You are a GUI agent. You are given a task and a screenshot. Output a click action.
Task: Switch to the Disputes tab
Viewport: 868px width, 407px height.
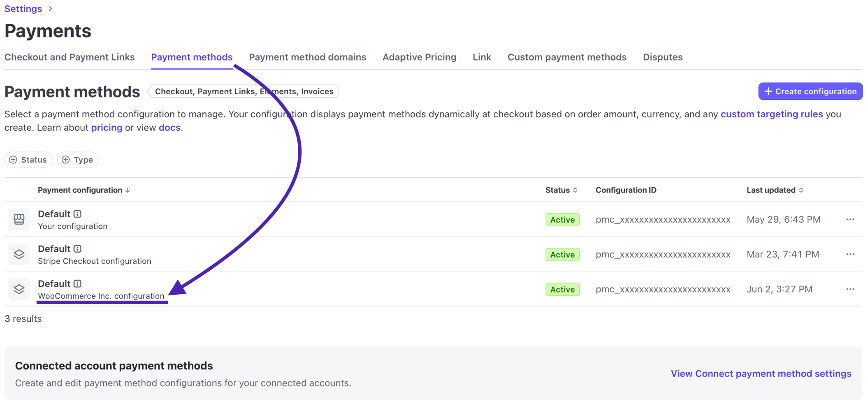[x=662, y=57]
